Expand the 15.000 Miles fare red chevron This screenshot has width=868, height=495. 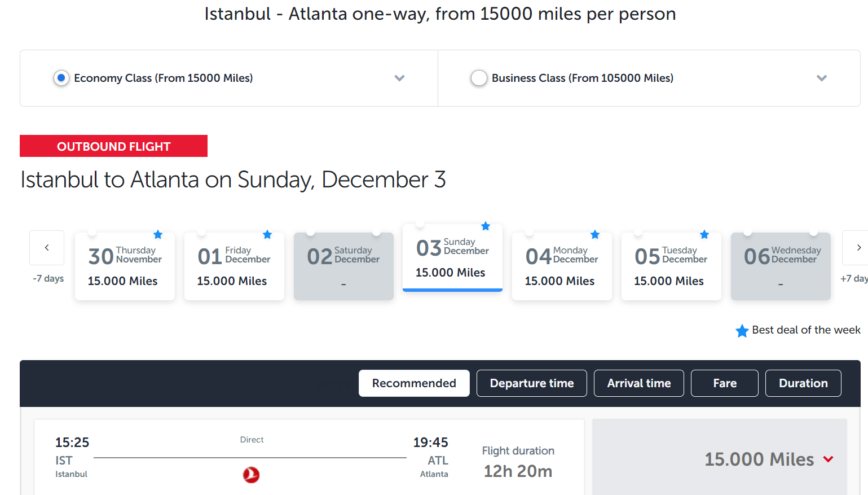pyautogui.click(x=828, y=459)
